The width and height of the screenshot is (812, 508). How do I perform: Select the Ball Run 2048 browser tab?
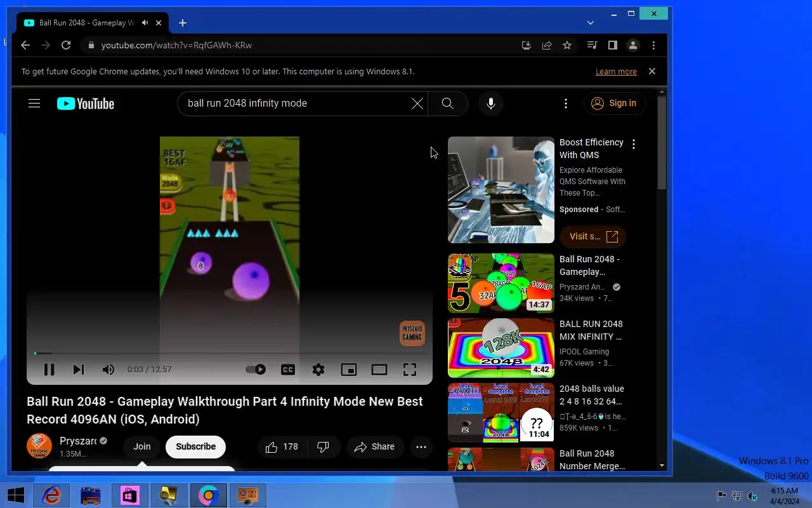click(x=86, y=23)
